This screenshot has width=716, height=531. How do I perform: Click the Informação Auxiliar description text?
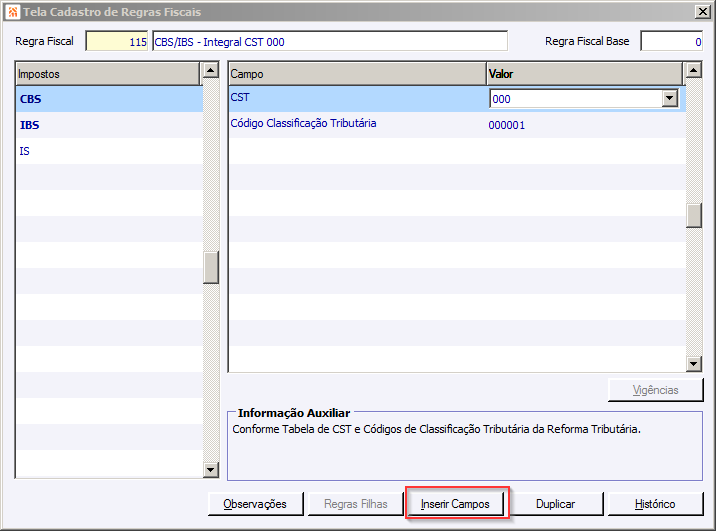pyautogui.click(x=437, y=429)
